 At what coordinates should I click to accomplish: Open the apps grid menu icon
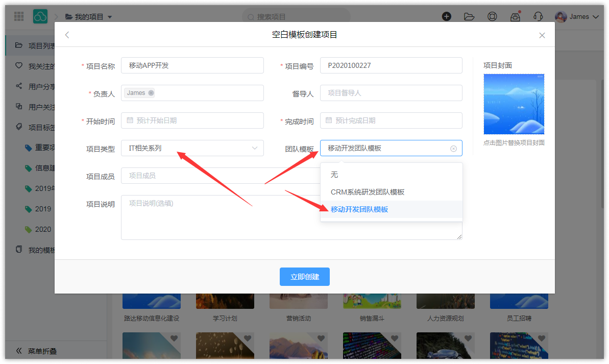(x=19, y=16)
